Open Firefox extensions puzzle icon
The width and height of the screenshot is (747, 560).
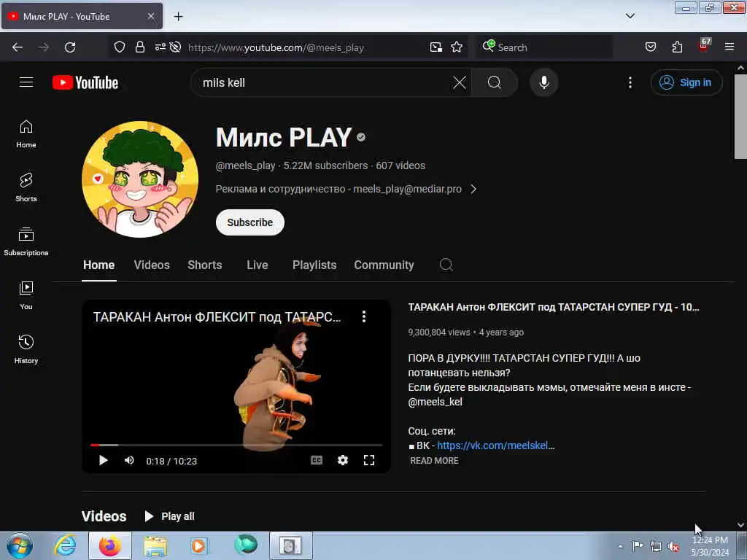(x=677, y=47)
